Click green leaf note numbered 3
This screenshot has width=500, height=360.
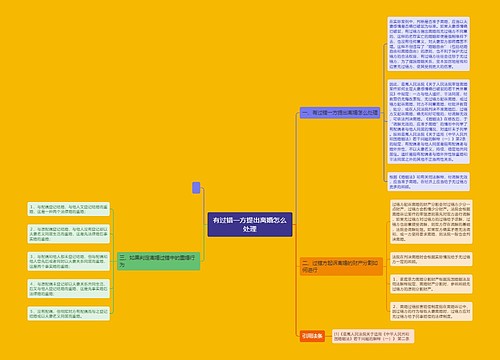coord(69,261)
